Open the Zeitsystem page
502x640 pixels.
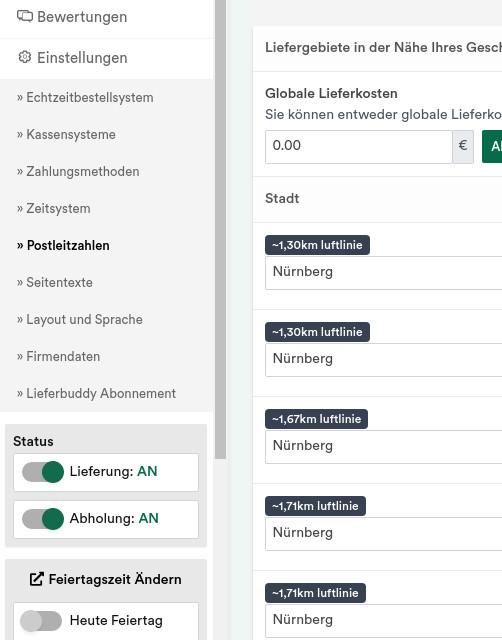[x=53, y=209]
